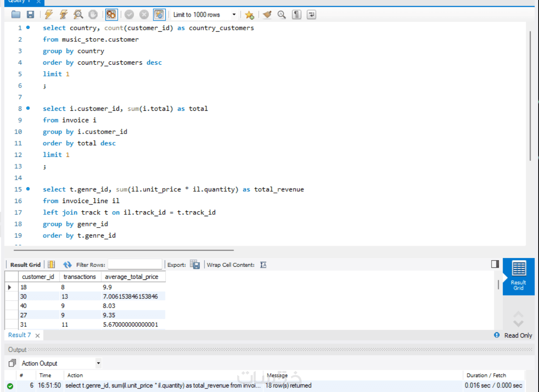Click the Duration / Fetch column header
The width and height of the screenshot is (539, 392).
pyautogui.click(x=486, y=375)
